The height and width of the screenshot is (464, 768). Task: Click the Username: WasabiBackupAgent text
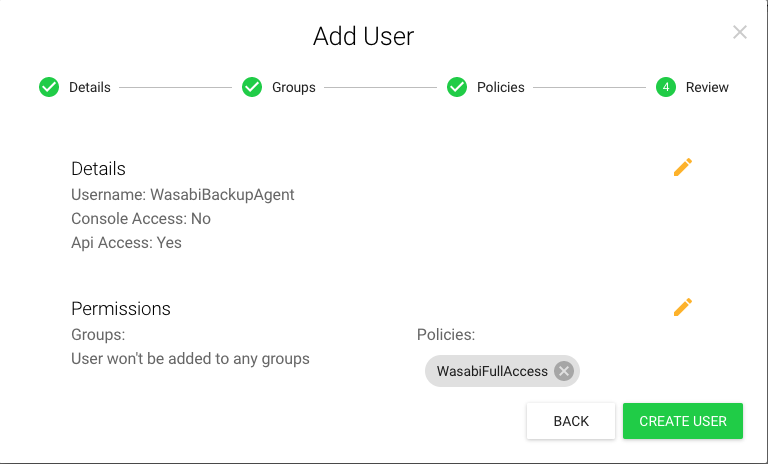[x=183, y=195]
